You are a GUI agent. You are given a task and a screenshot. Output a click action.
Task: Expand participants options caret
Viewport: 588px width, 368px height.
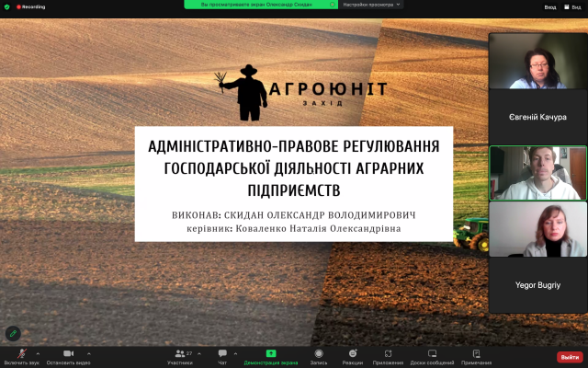(x=199, y=353)
